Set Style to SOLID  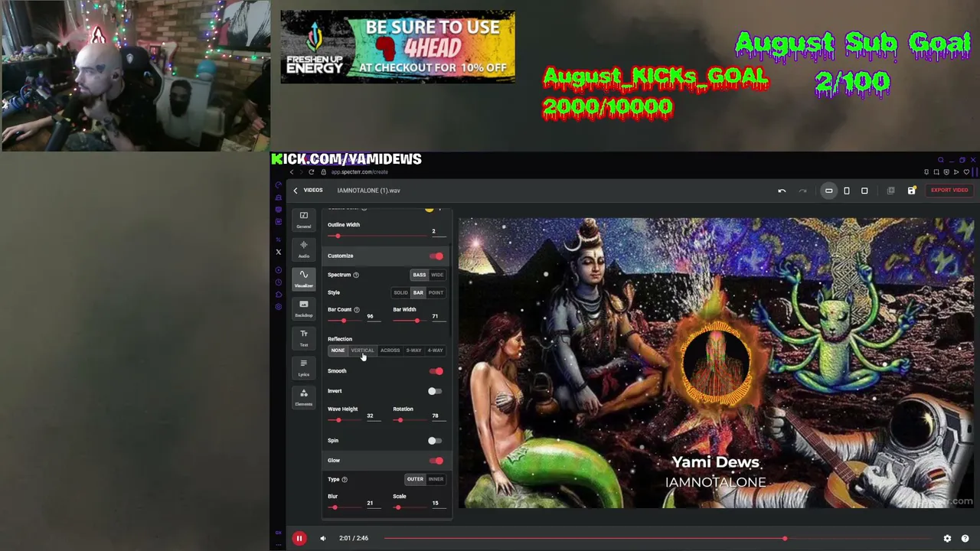pyautogui.click(x=400, y=292)
